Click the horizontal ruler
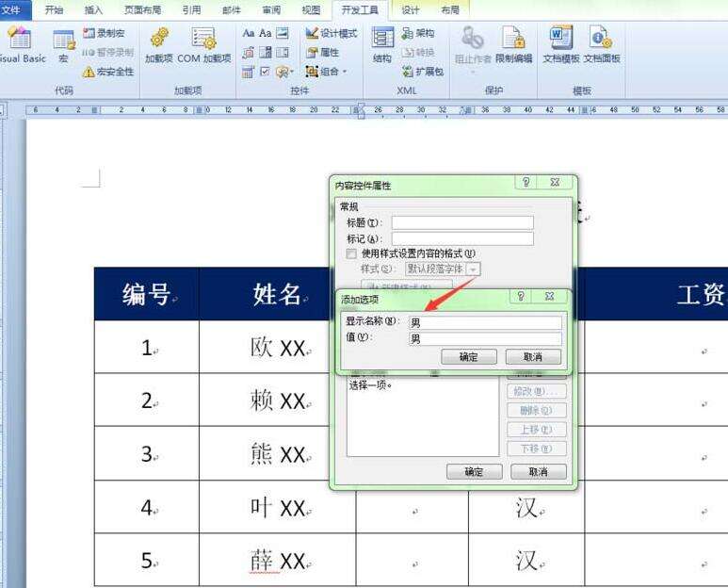This screenshot has width=728, height=588. [376, 110]
